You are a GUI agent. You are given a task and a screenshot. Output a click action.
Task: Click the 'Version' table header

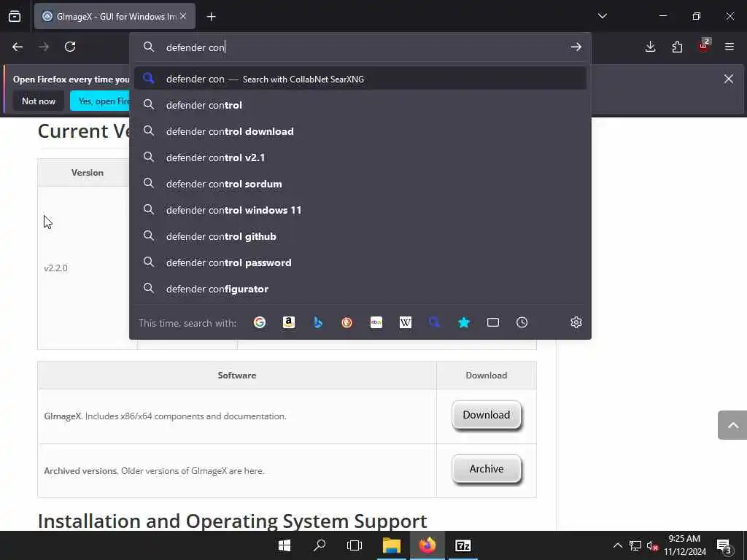point(88,172)
